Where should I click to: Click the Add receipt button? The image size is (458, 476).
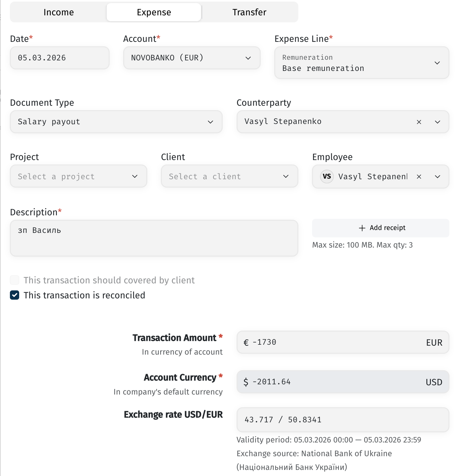point(381,228)
